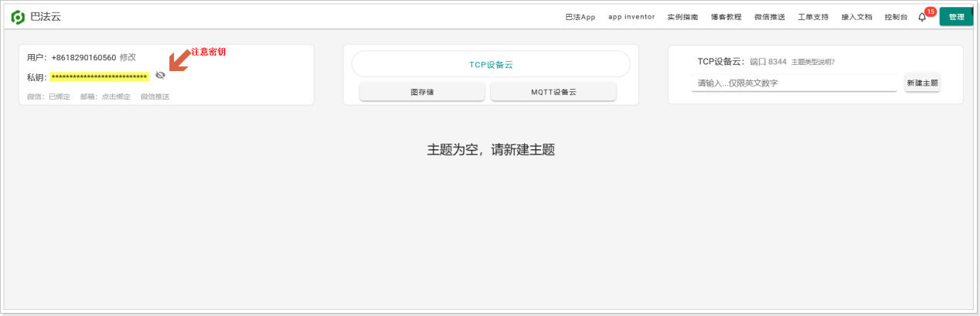Click 修改 next to the user phone number
This screenshot has height=316, width=980.
tap(128, 57)
